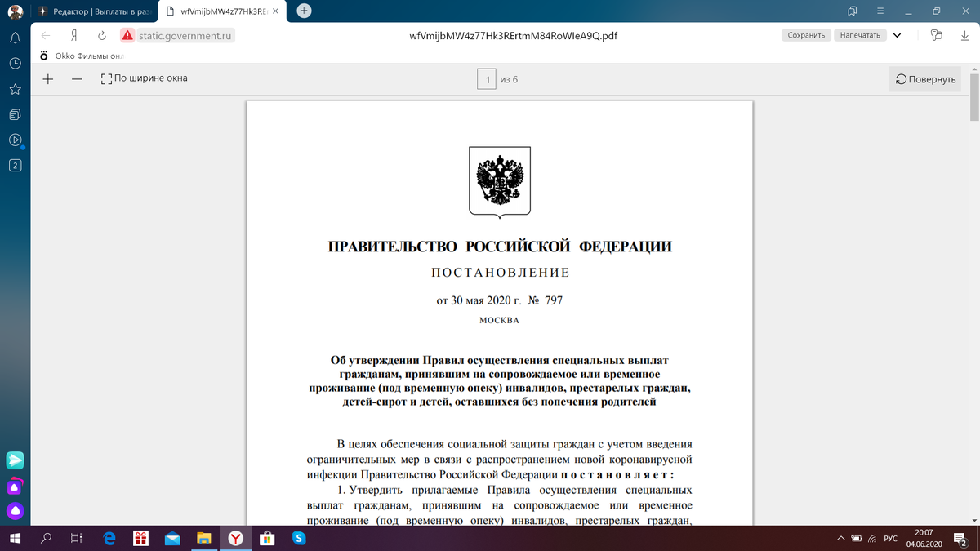Viewport: 980px width, 551px height.
Task: Open the Mail app in the taskbar
Action: click(x=171, y=538)
